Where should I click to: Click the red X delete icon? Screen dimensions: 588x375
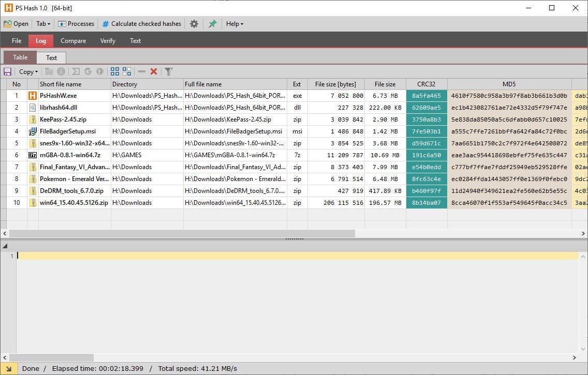point(153,71)
